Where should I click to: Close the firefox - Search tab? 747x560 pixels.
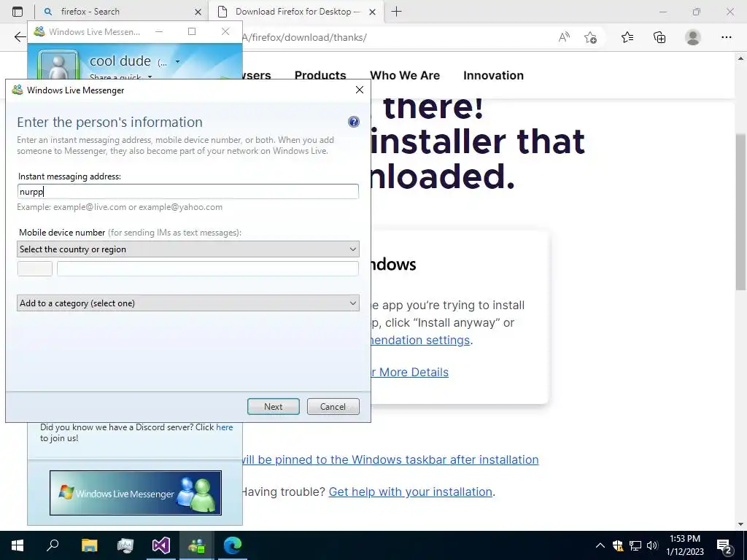[x=198, y=12]
